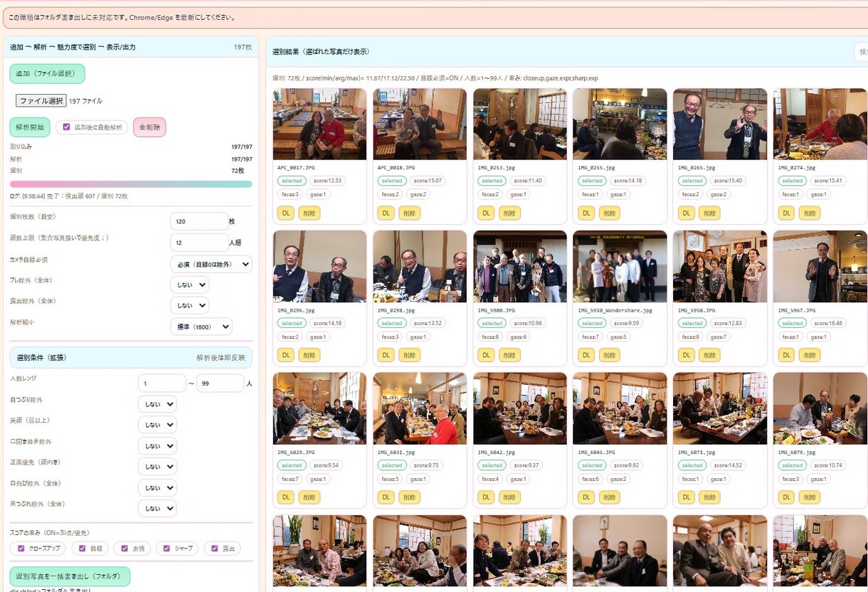Open the IMG_6042.JPG photo thumbnail

[520, 408]
